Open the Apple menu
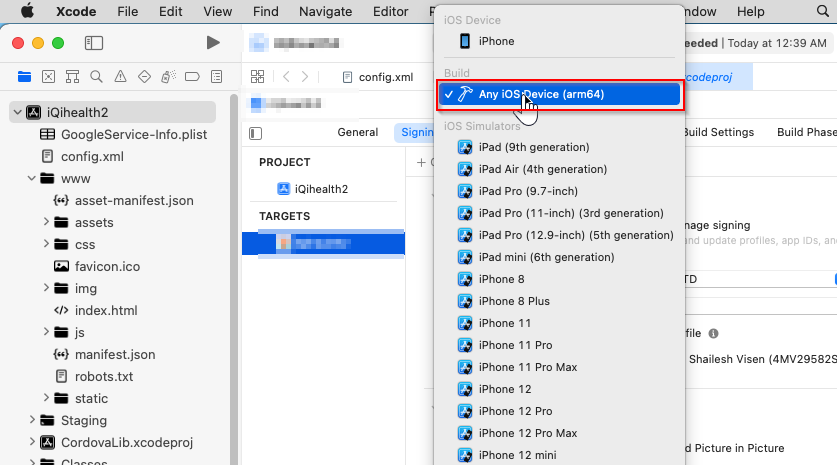837x465 pixels. [x=27, y=11]
